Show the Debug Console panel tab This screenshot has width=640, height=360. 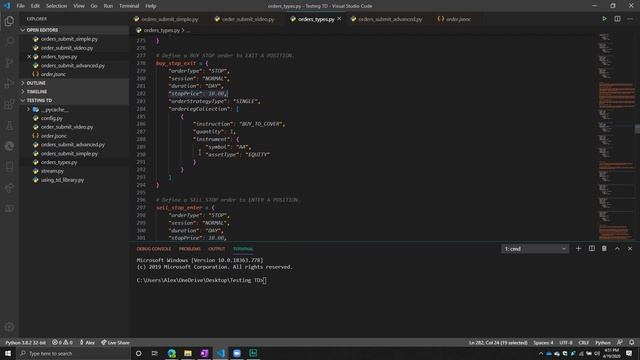click(x=154, y=249)
